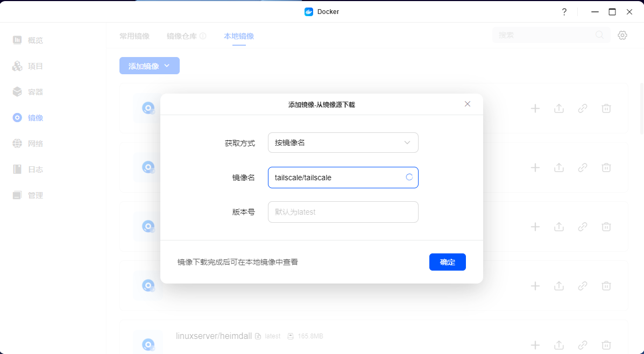Click the 版本号 label
The image size is (644, 354).
[x=244, y=213]
